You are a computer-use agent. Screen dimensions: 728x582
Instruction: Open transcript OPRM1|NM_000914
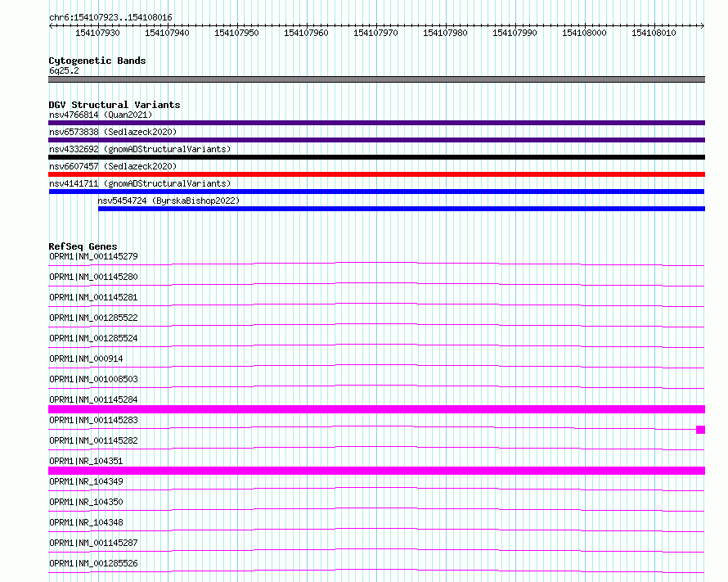86,359
